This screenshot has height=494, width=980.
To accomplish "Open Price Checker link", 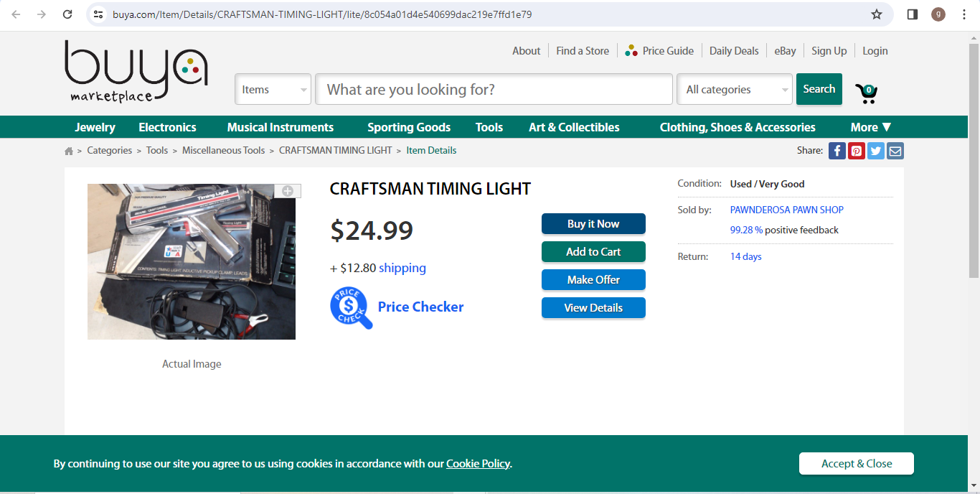I will pyautogui.click(x=420, y=307).
